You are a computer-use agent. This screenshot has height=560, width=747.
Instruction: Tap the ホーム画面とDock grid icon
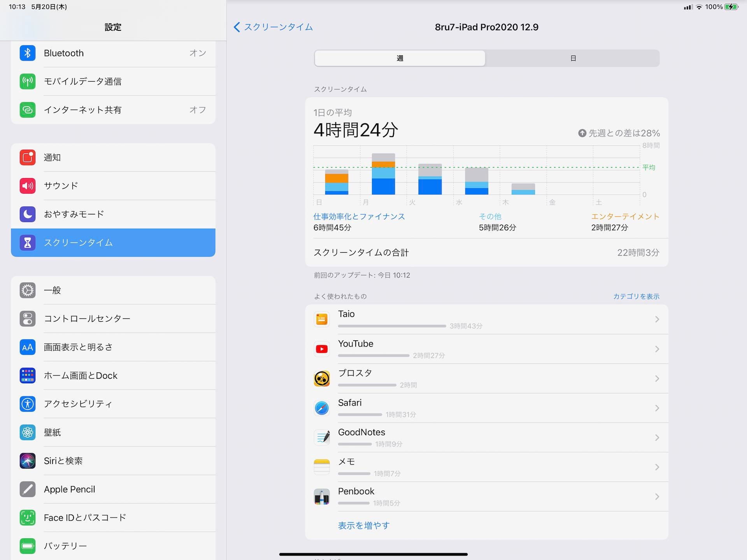point(28,375)
